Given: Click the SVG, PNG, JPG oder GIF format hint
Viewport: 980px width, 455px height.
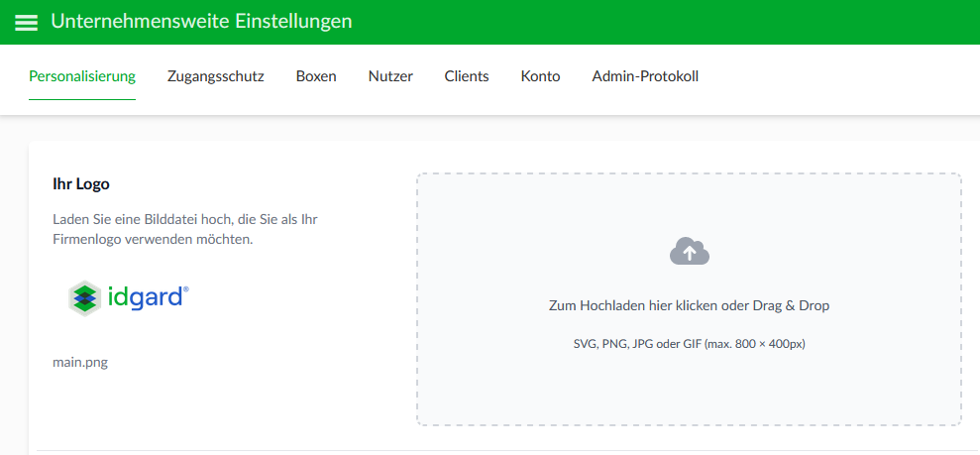Looking at the screenshot, I should 690,344.
